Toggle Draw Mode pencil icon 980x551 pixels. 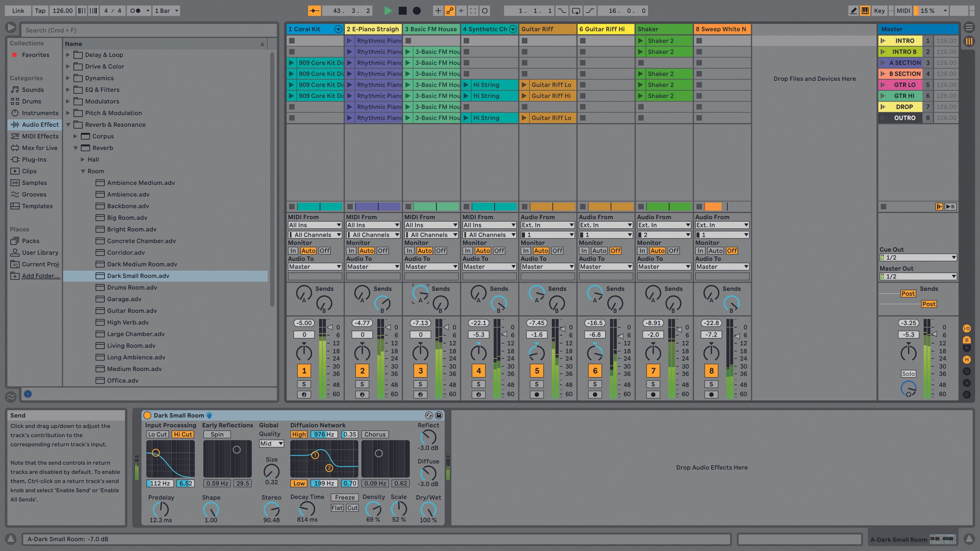coord(853,11)
